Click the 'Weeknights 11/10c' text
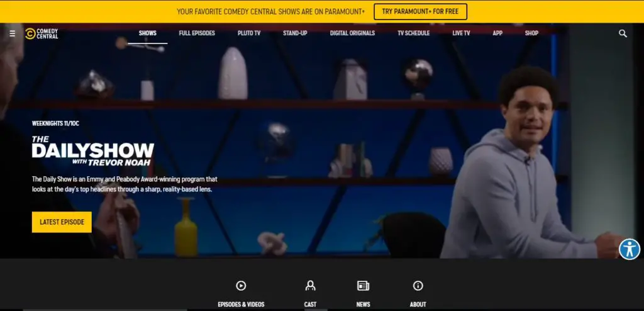644x311 pixels. click(55, 123)
